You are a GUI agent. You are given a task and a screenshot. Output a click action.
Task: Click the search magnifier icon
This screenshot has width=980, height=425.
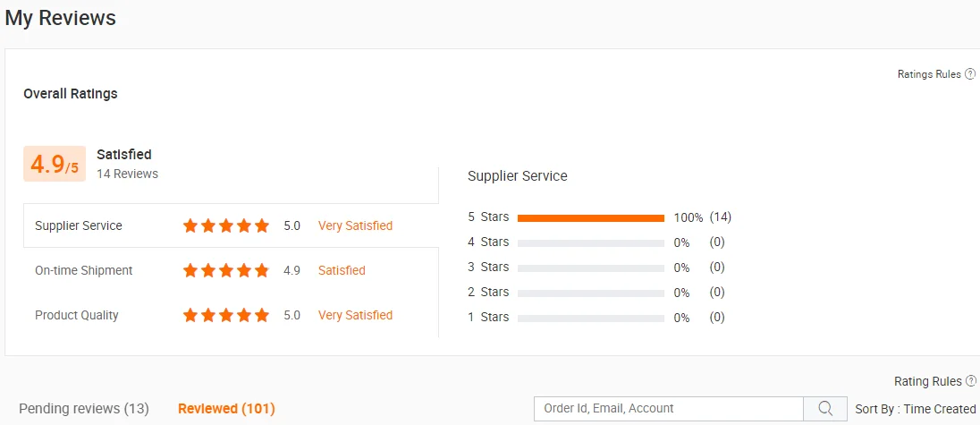point(824,409)
